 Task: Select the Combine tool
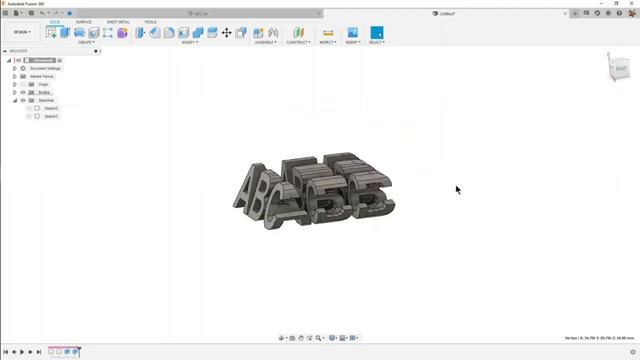[x=198, y=33]
